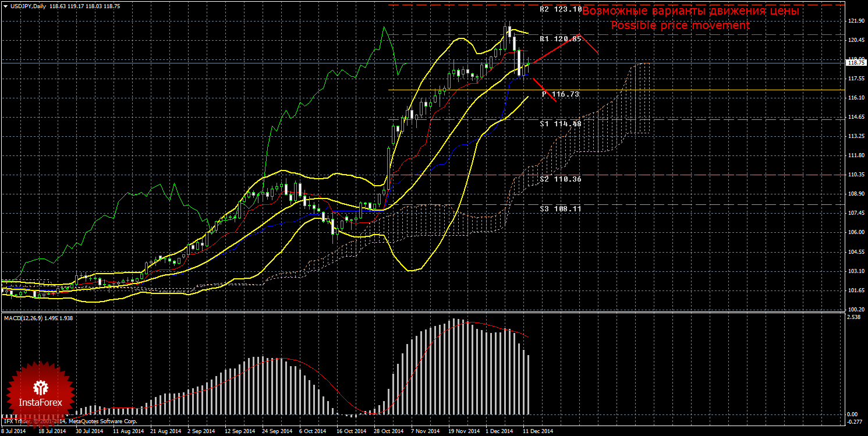Click the current price tag 118.75
This screenshot has height=436, width=868.
point(855,62)
